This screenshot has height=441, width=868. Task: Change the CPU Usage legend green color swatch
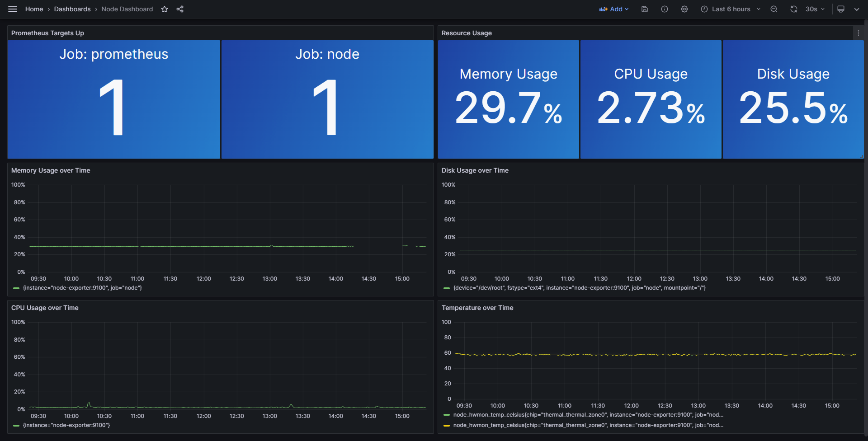tap(16, 426)
